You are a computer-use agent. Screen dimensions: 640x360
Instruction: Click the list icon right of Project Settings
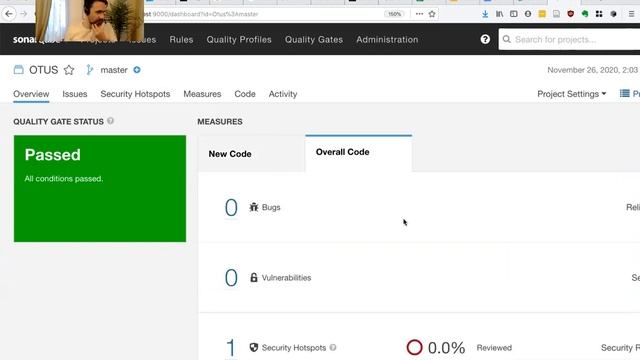pyautogui.click(x=624, y=93)
